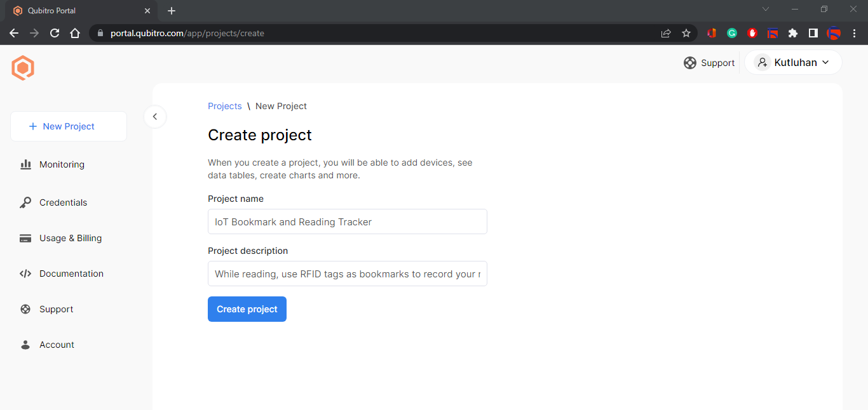Click the Account person icon
This screenshot has width=868, height=410.
pyautogui.click(x=25, y=345)
